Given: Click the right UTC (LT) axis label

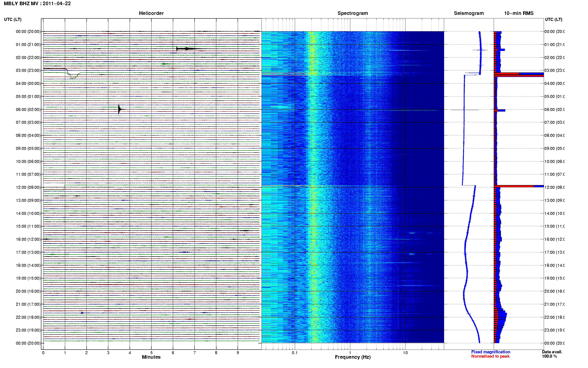Looking at the screenshot, I should tap(553, 19).
